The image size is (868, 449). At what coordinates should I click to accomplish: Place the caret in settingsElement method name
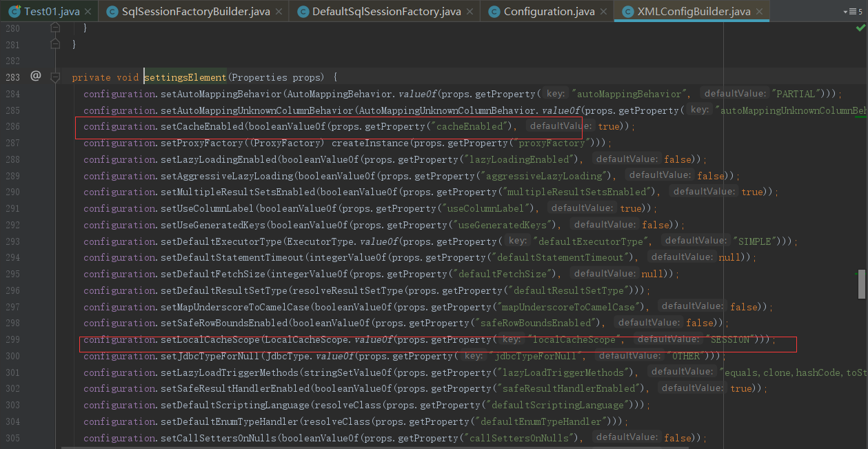pos(185,77)
